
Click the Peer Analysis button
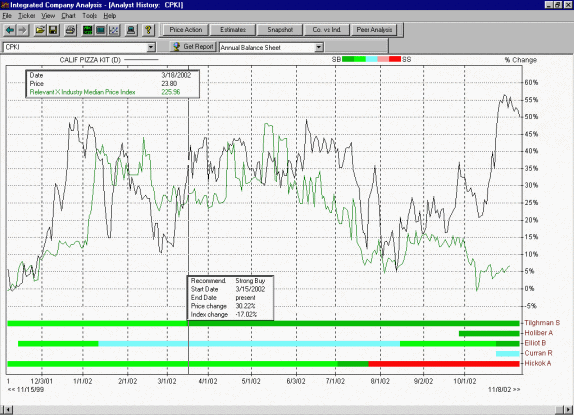pos(374,30)
